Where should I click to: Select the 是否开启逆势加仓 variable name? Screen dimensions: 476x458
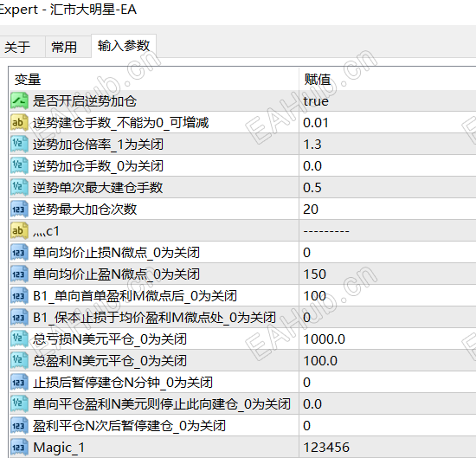coord(85,101)
